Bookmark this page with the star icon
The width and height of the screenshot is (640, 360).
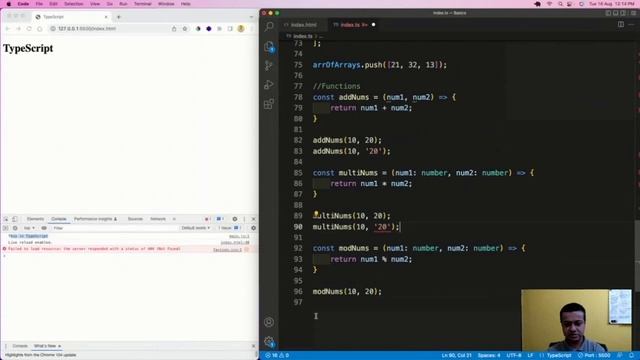pyautogui.click(x=185, y=29)
